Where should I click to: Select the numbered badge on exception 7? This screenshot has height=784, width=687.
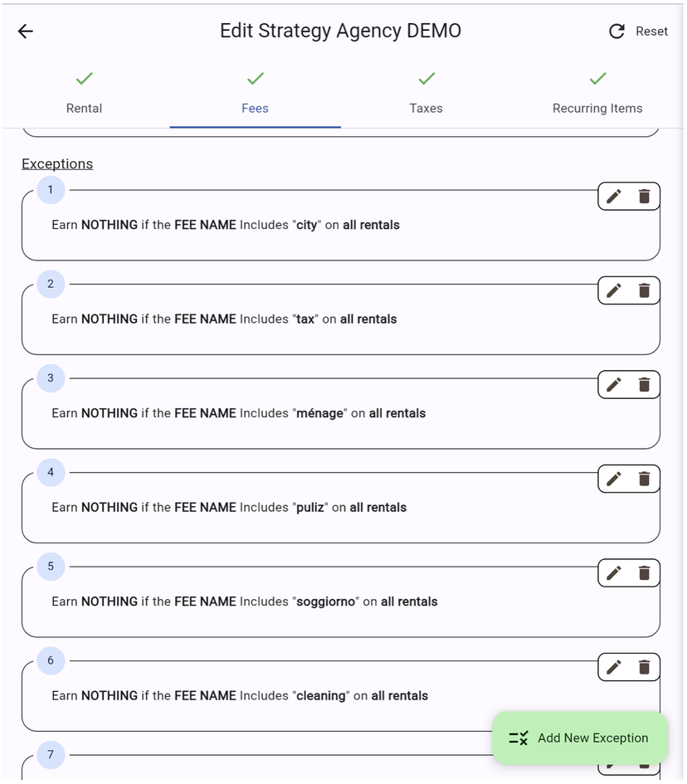tap(50, 755)
